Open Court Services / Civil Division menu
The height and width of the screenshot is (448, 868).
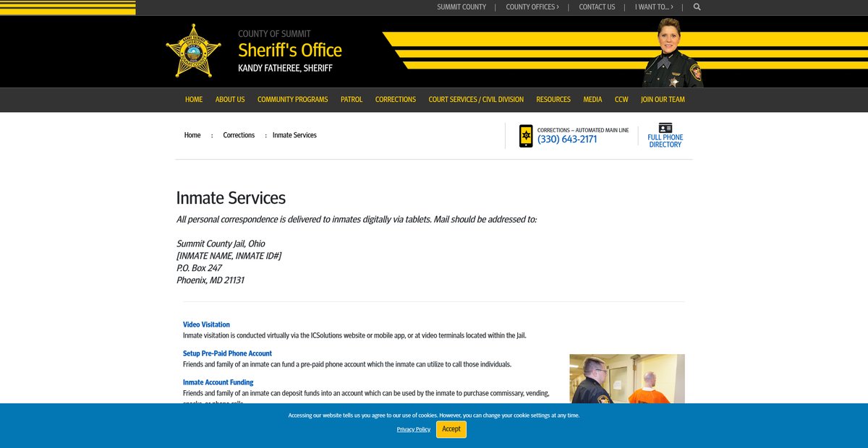(x=476, y=100)
